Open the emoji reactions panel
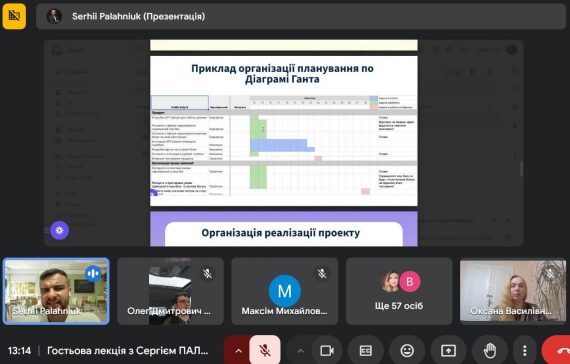Image resolution: width=570 pixels, height=364 pixels. coord(407,351)
